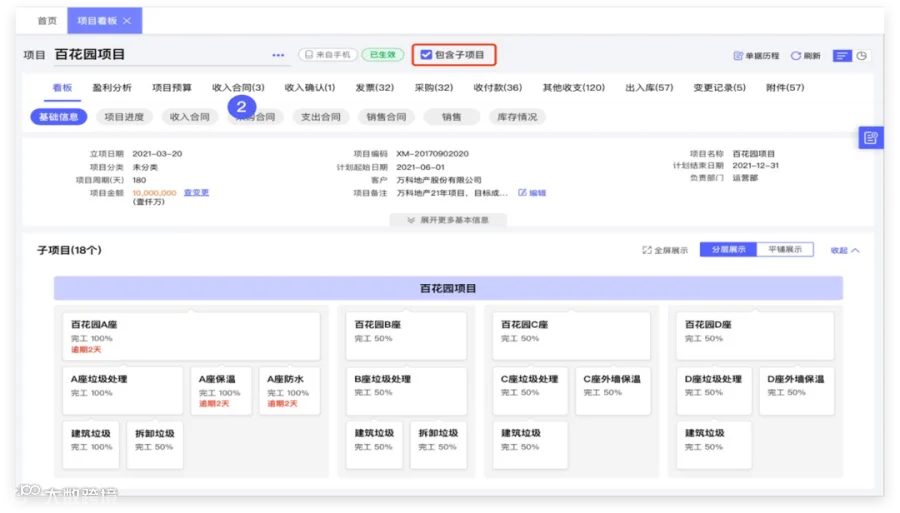Open the 收付款(36) tab
900x513 pixels.
[x=498, y=88]
